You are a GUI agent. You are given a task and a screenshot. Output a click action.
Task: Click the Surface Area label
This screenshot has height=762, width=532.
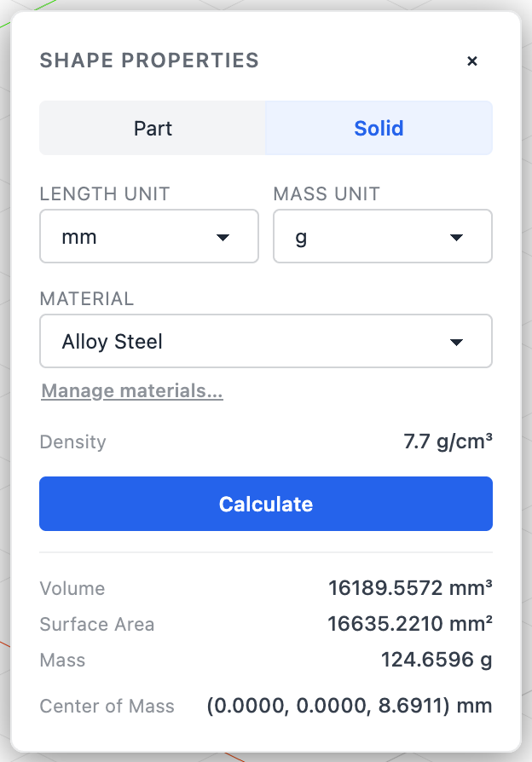pyautogui.click(x=97, y=625)
